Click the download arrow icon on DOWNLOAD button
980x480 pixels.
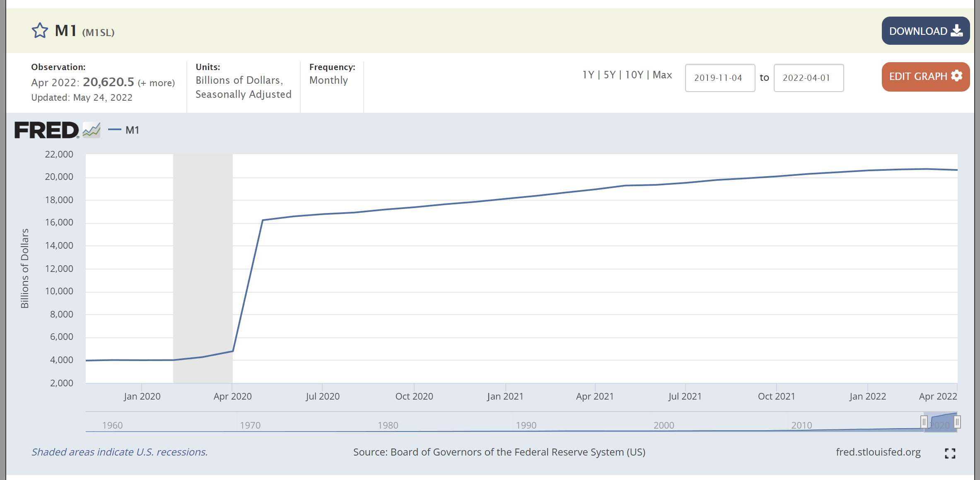pyautogui.click(x=957, y=31)
